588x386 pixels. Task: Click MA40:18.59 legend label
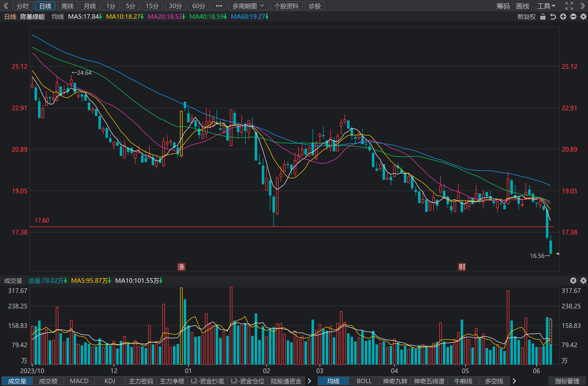click(x=208, y=17)
